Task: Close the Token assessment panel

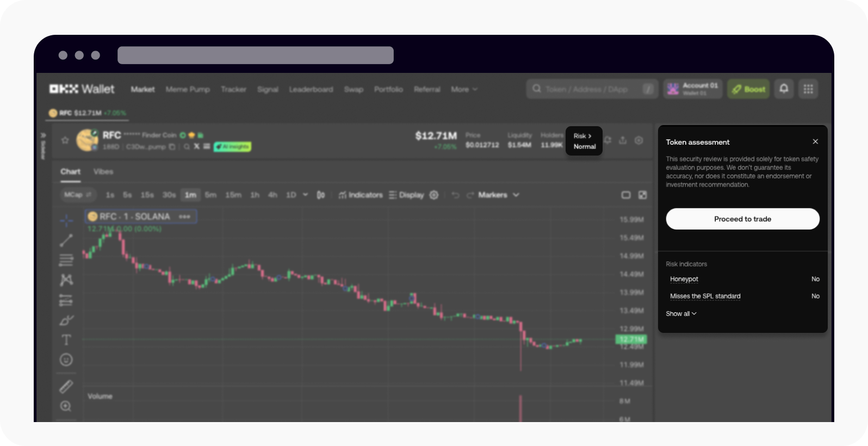Action: tap(815, 141)
